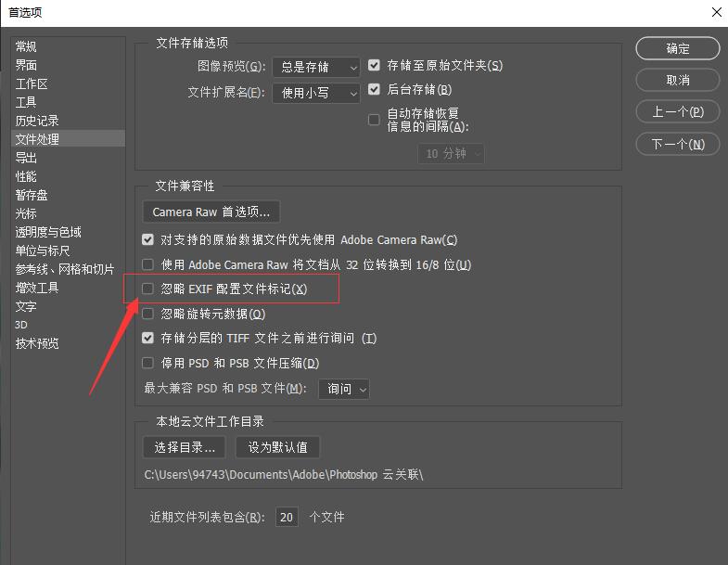The image size is (728, 565).
Task: Click the 确定 button
Action: click(x=677, y=48)
